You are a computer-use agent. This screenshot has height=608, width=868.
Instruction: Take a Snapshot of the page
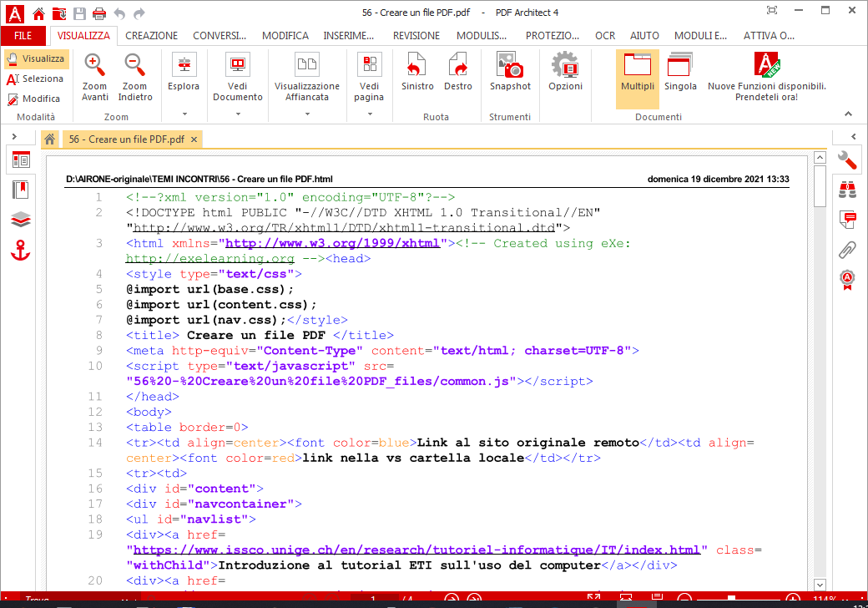point(510,72)
